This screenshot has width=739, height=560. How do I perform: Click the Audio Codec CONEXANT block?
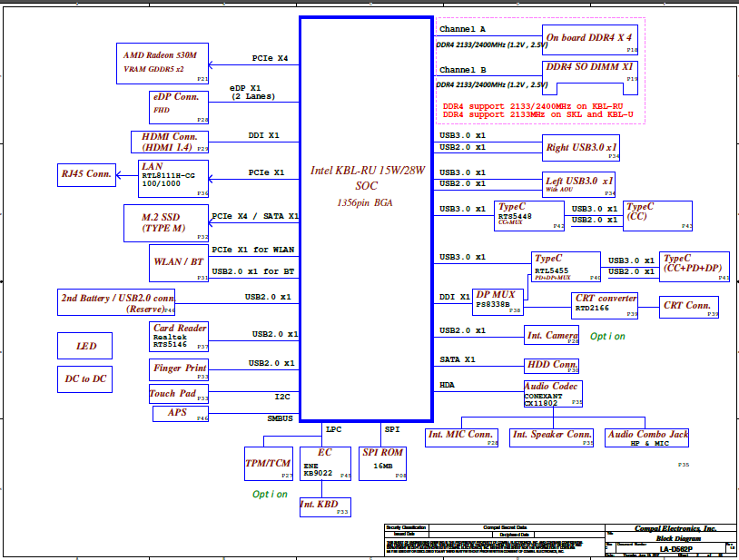(x=553, y=394)
